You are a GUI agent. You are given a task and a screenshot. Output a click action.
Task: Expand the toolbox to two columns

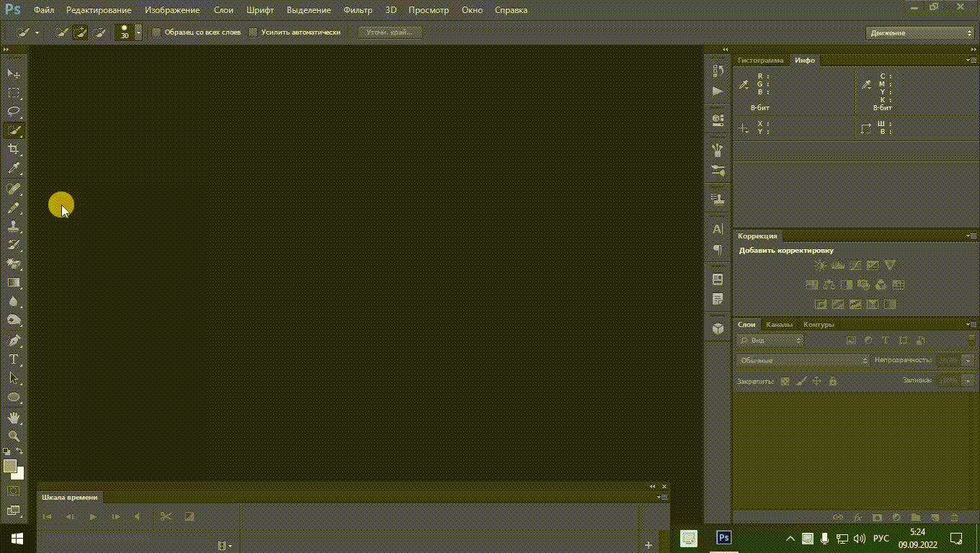point(6,50)
